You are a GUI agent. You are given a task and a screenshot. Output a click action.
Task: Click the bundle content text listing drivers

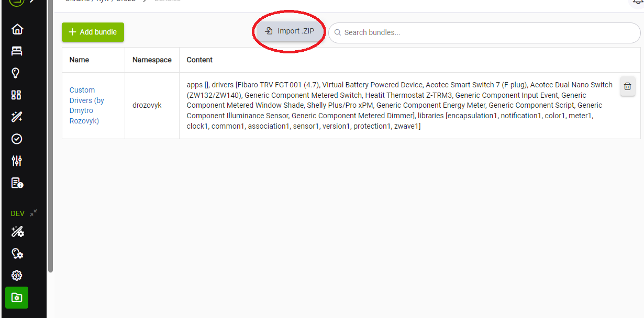pos(399,105)
